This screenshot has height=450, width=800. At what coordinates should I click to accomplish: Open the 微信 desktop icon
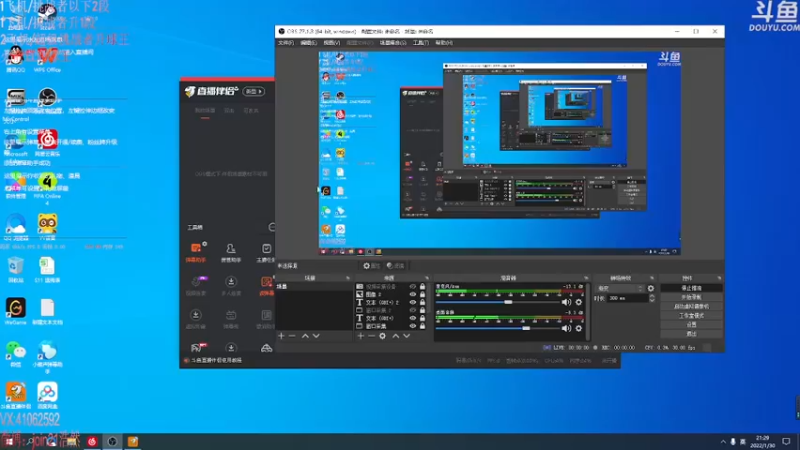coord(15,354)
